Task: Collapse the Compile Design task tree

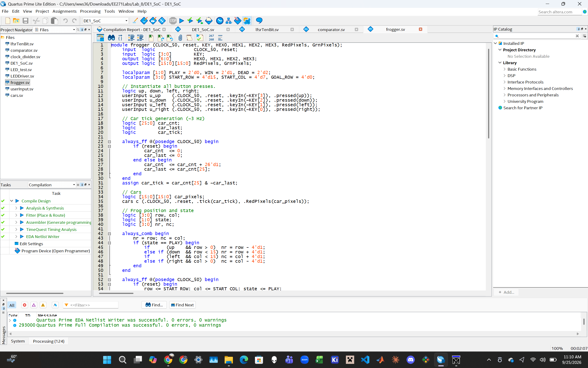Action: [11, 201]
